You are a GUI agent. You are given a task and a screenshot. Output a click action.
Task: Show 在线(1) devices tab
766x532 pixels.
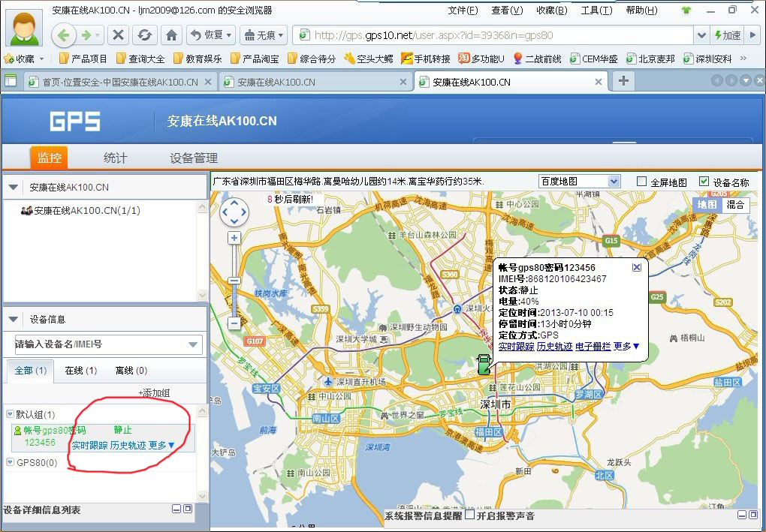point(81,371)
